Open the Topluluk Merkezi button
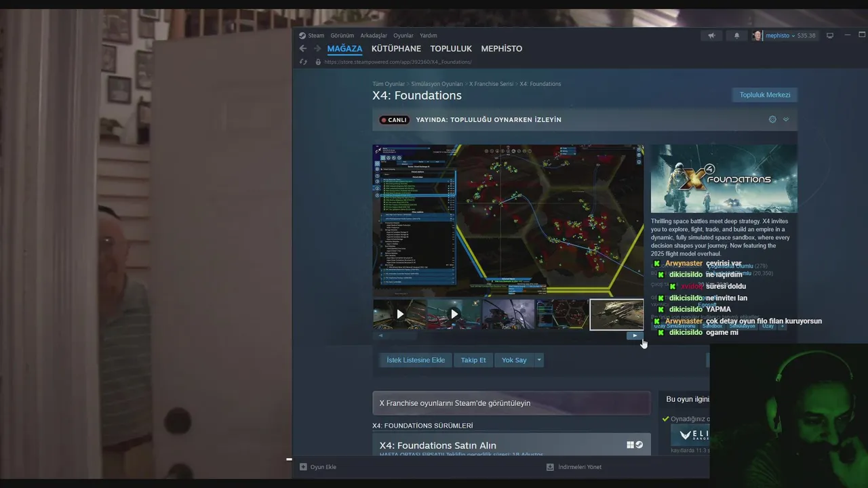This screenshot has width=868, height=488. [765, 95]
